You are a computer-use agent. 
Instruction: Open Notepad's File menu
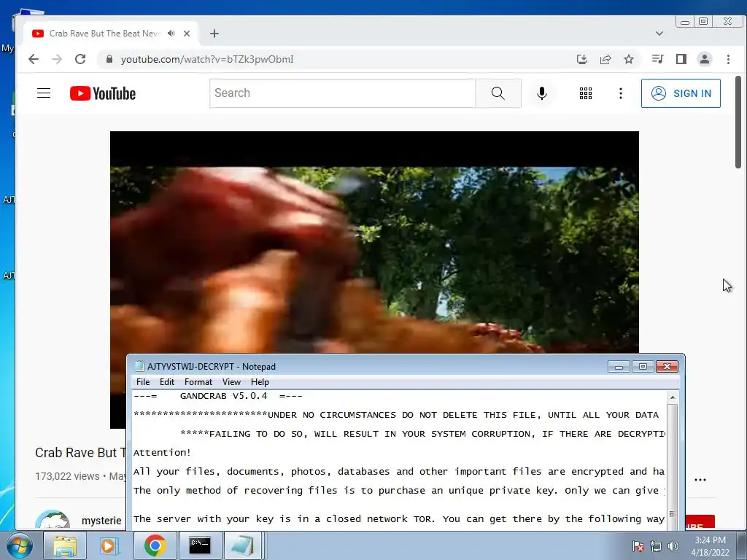[143, 382]
